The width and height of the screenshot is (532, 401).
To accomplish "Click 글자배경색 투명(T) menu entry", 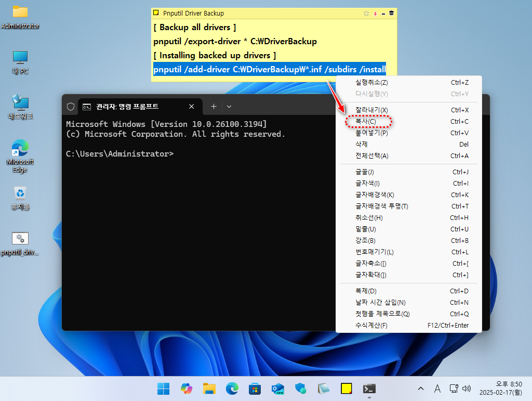I will (408, 206).
